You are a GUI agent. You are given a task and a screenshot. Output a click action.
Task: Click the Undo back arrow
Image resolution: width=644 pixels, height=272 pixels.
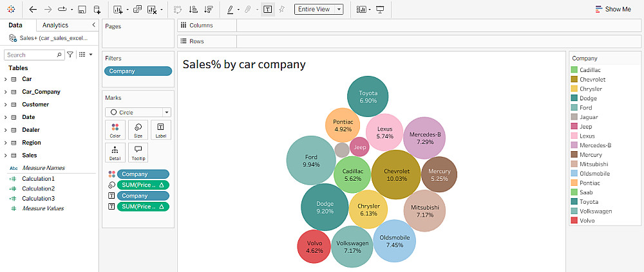(33, 10)
